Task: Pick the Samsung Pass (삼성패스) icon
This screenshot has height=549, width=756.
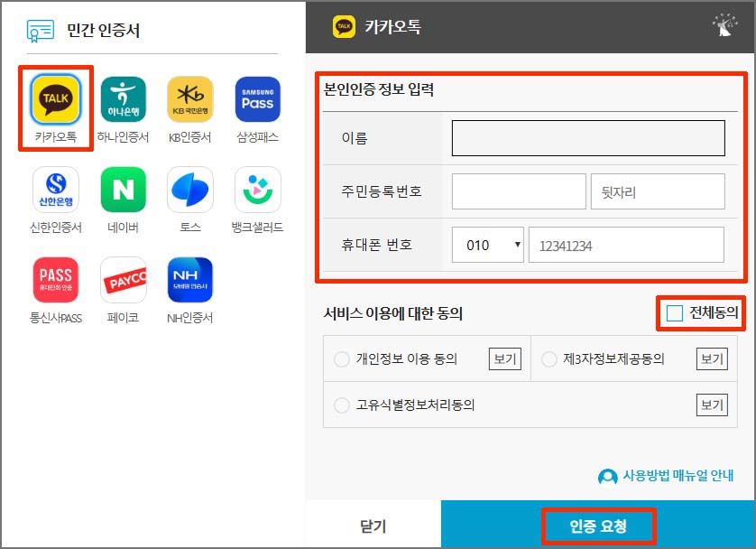Action: [x=257, y=99]
